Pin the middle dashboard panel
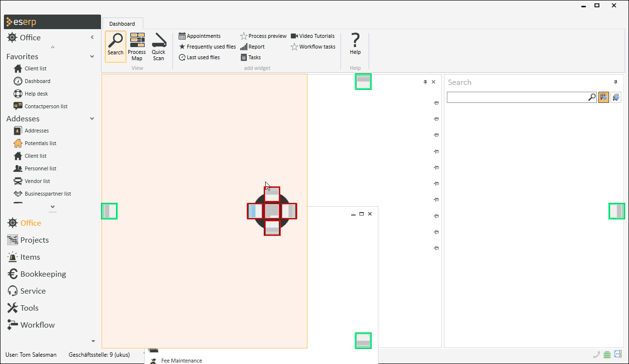 [x=425, y=82]
